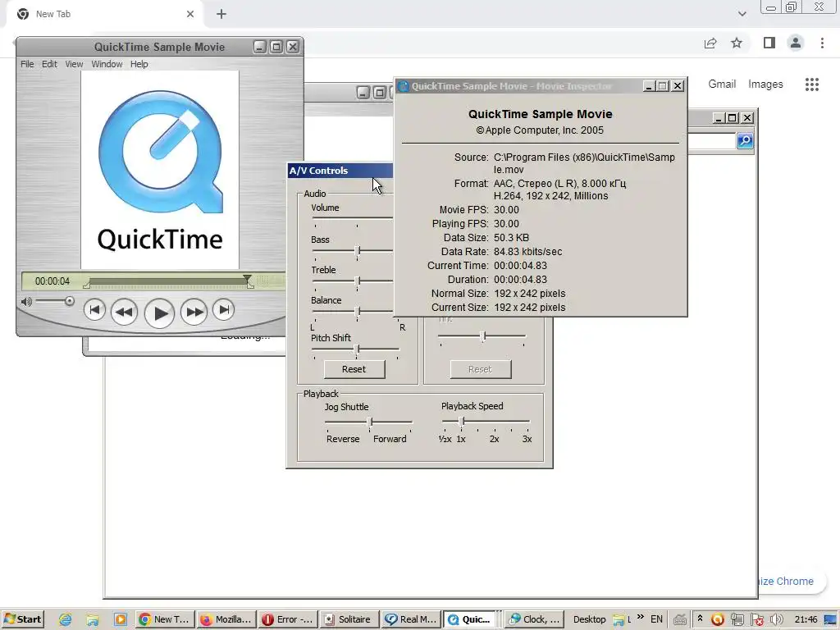Open media player quick launch icon
Image resolution: width=840 pixels, height=630 pixels.
coord(121,619)
